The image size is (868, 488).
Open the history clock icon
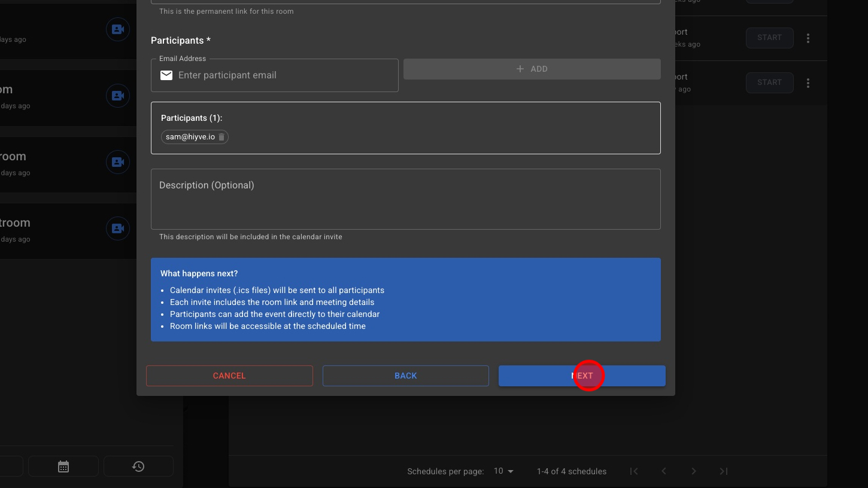[138, 466]
